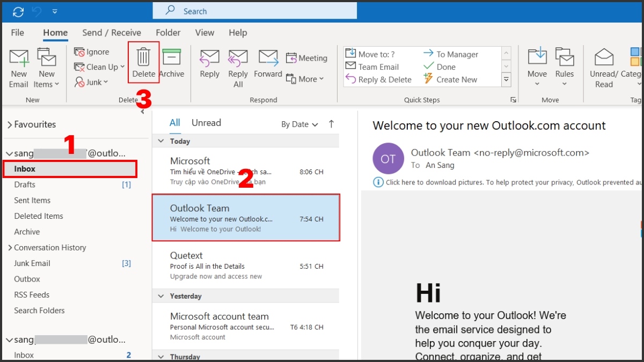Select the Home ribbon tab
Image resolution: width=644 pixels, height=362 pixels.
[x=55, y=33]
